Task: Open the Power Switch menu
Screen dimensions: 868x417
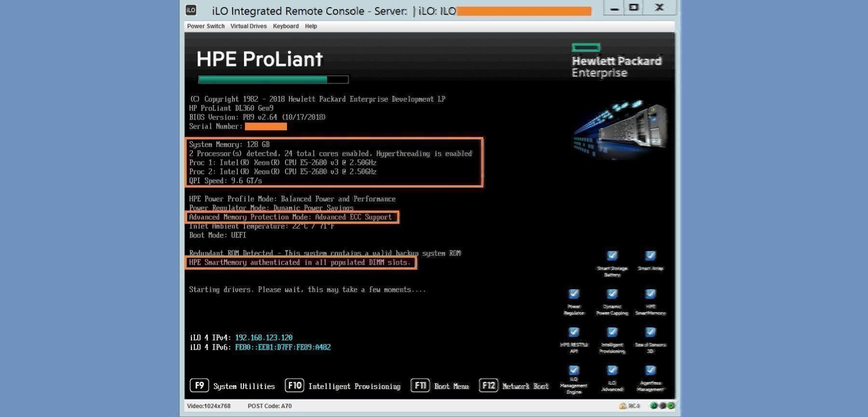Action: click(x=206, y=26)
